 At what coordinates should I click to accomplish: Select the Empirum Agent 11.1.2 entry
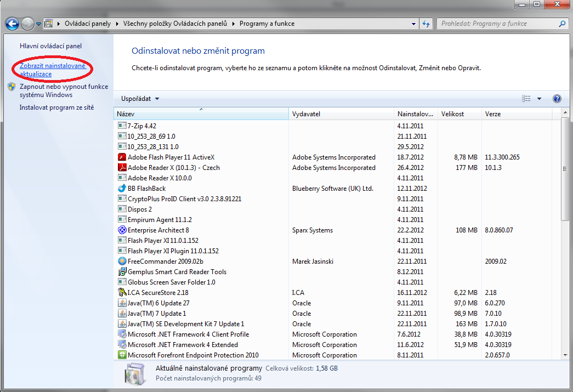(160, 219)
